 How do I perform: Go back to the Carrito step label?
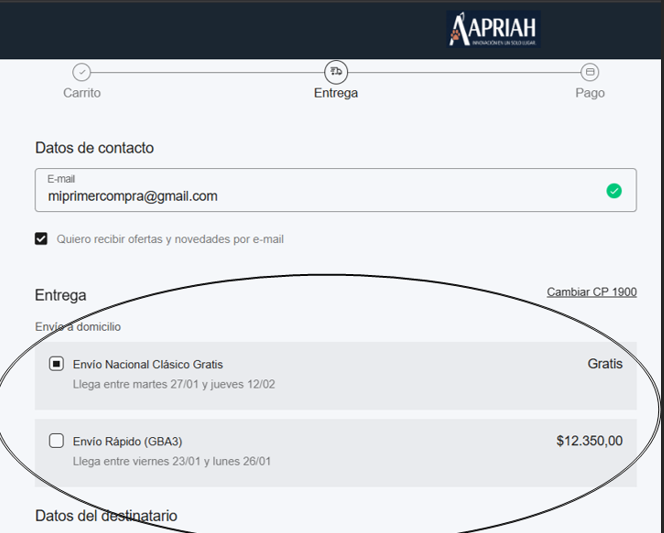82,93
